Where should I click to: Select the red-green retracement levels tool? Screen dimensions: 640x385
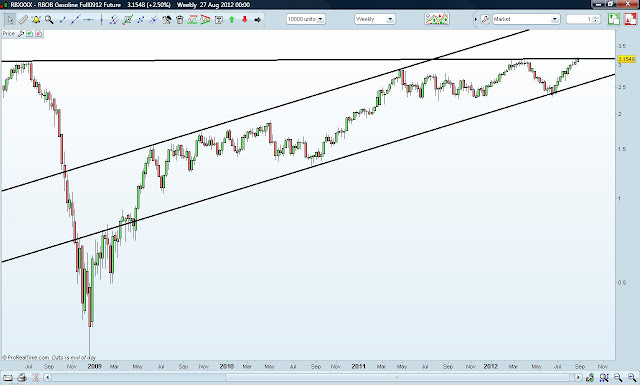coord(192,20)
